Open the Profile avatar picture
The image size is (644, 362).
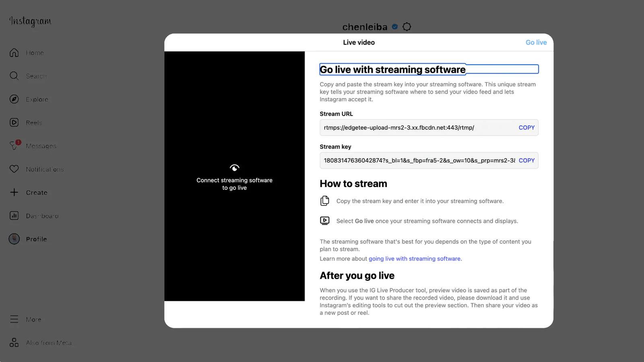(x=14, y=239)
